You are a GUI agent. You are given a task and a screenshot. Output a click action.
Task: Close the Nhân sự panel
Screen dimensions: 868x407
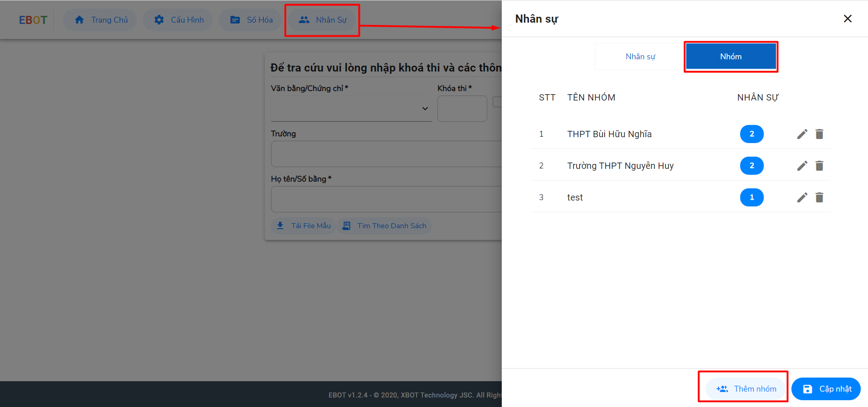[847, 19]
